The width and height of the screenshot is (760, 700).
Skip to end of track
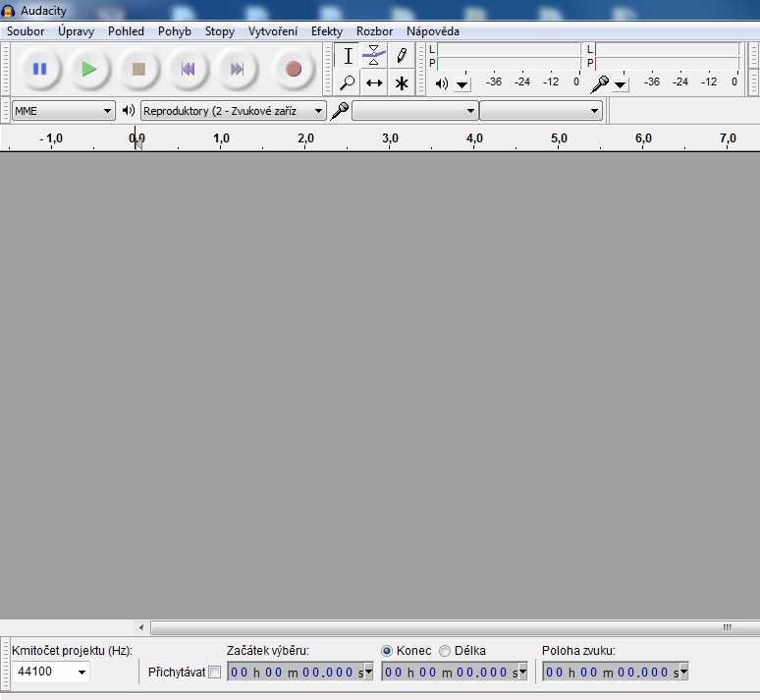click(237, 69)
